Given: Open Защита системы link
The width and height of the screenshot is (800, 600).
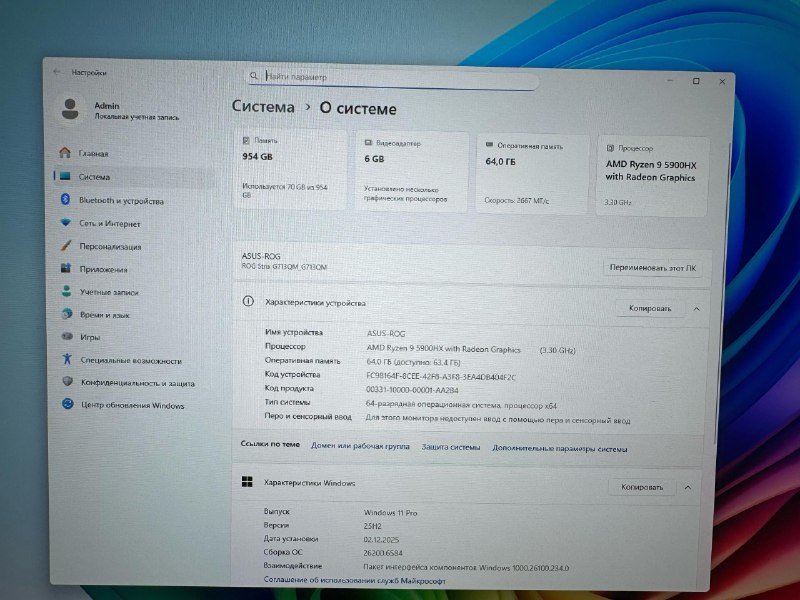Looking at the screenshot, I should (x=450, y=447).
